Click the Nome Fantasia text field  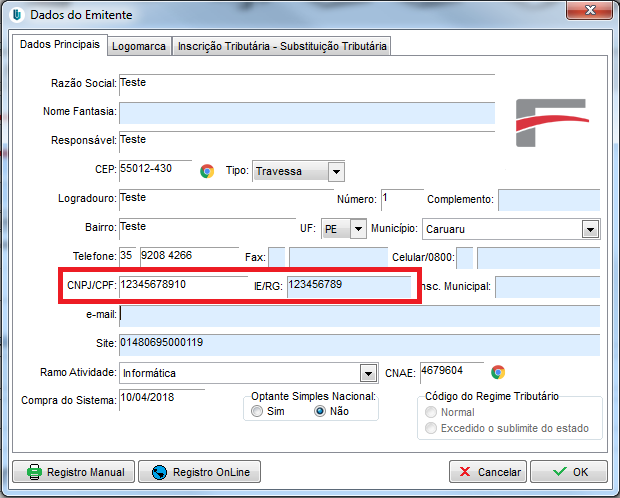307,112
